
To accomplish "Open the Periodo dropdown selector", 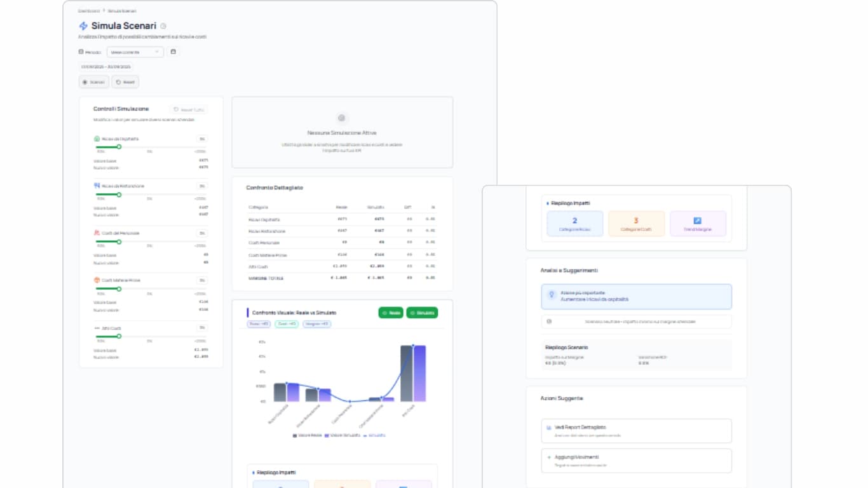I will tap(135, 52).
